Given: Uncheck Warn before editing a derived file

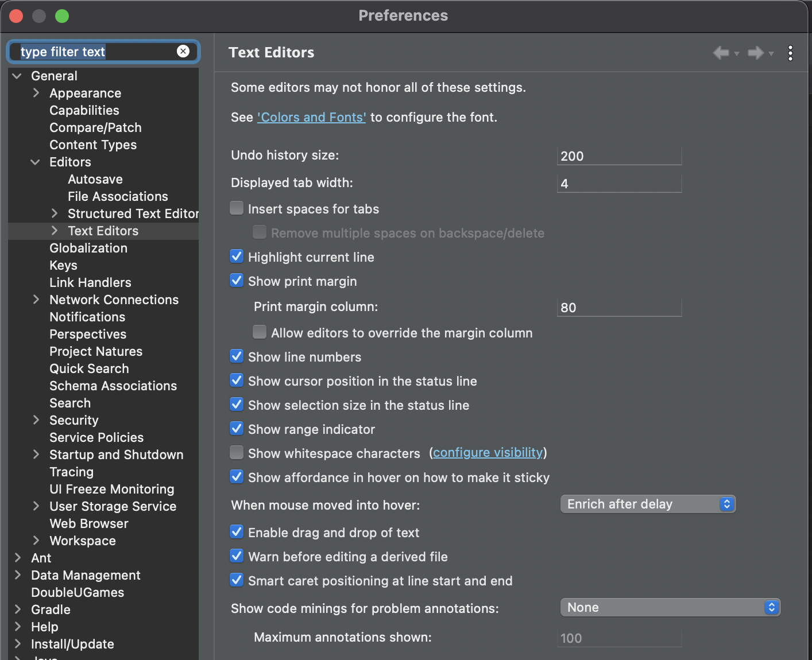Looking at the screenshot, I should click(237, 556).
